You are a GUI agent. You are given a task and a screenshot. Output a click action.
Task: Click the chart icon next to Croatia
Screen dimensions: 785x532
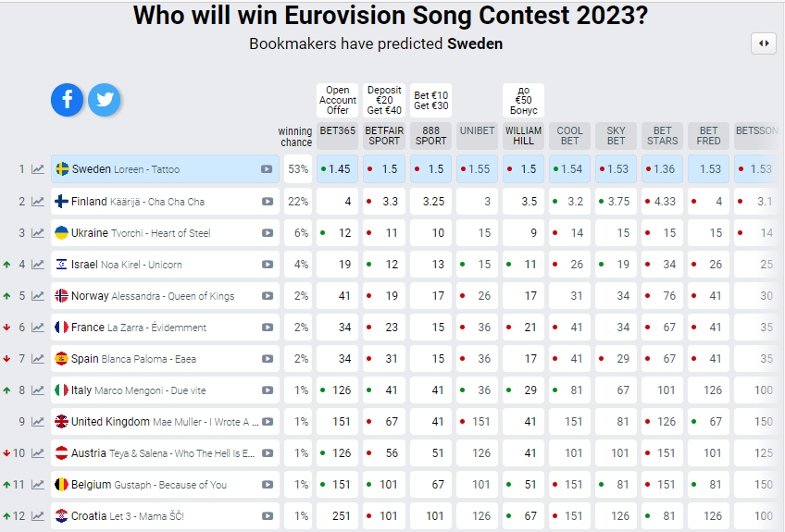coord(38,516)
